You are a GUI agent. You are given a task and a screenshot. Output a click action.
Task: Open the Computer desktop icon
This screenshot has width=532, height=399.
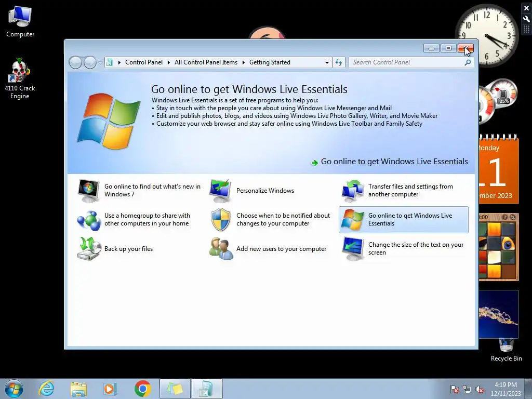(20, 22)
